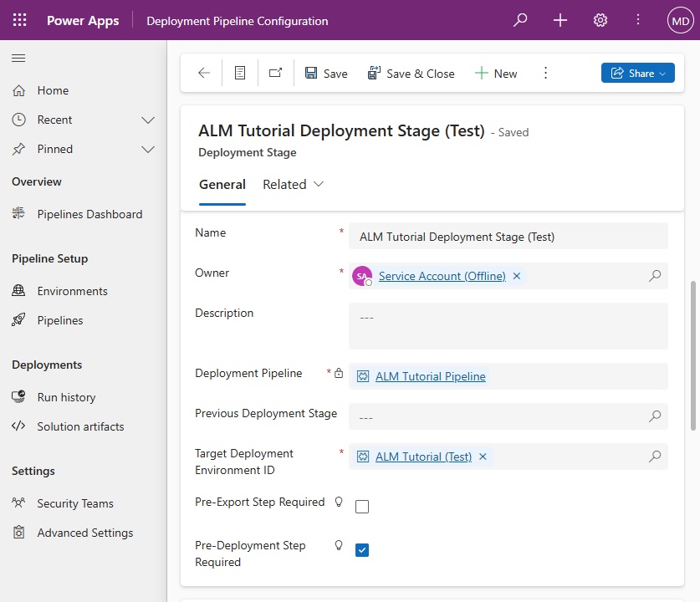Click the Description text area
Screen dimensions: 700x602
(508, 326)
